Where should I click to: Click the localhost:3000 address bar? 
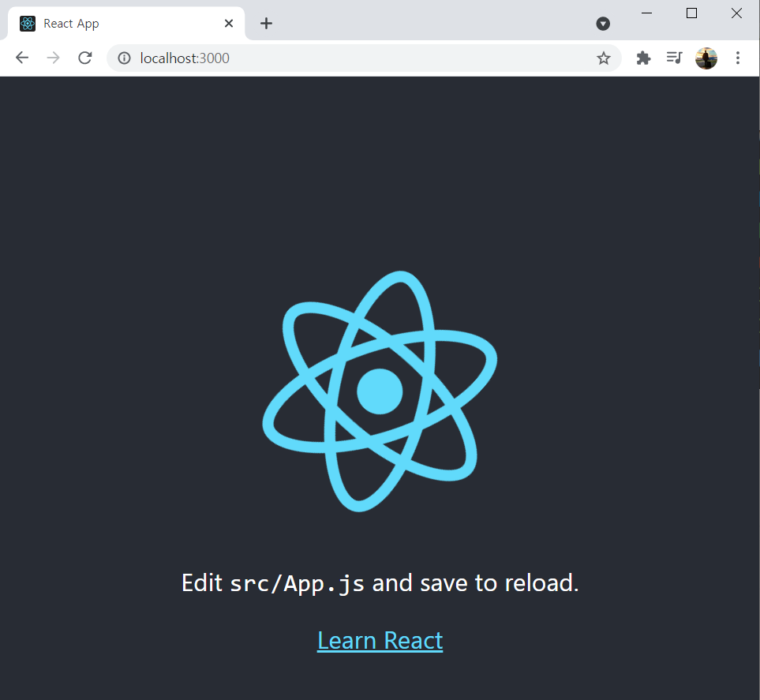tap(364, 58)
